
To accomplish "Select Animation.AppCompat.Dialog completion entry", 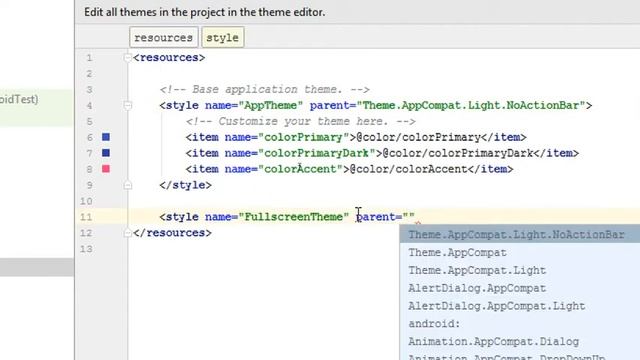I will pos(520,342).
